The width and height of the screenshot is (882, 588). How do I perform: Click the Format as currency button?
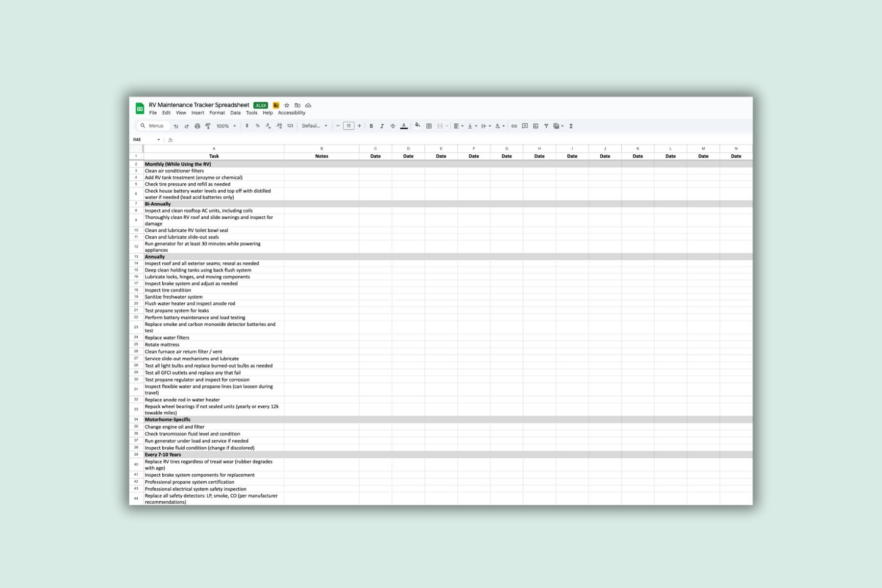tap(246, 126)
